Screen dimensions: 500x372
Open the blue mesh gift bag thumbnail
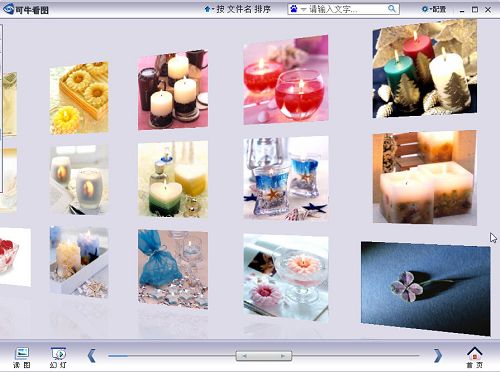(173, 269)
